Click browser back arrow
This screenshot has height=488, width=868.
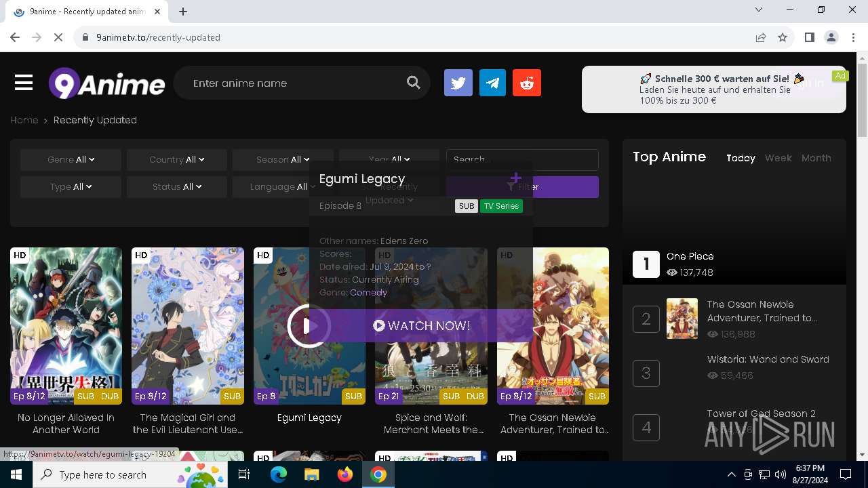(x=15, y=37)
